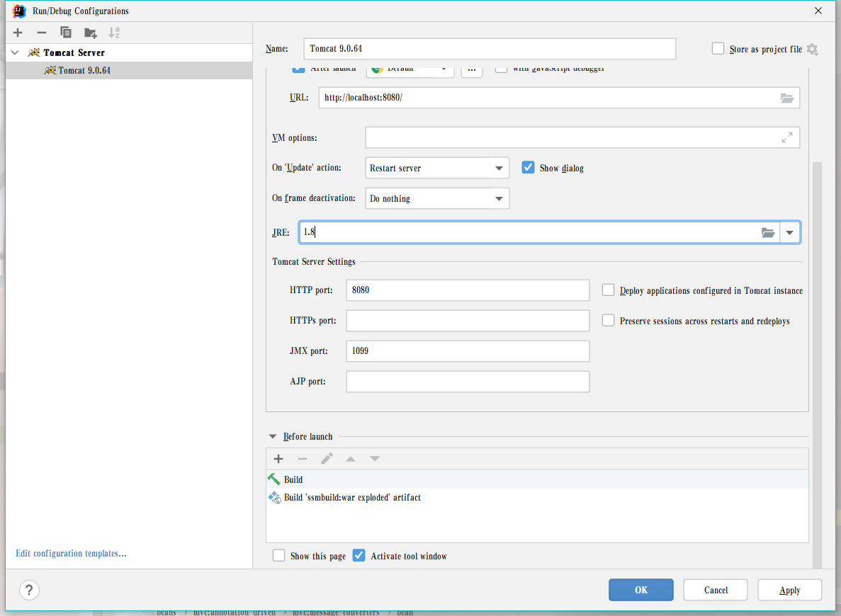Open the On 'Update' action dropdown

tap(437, 169)
